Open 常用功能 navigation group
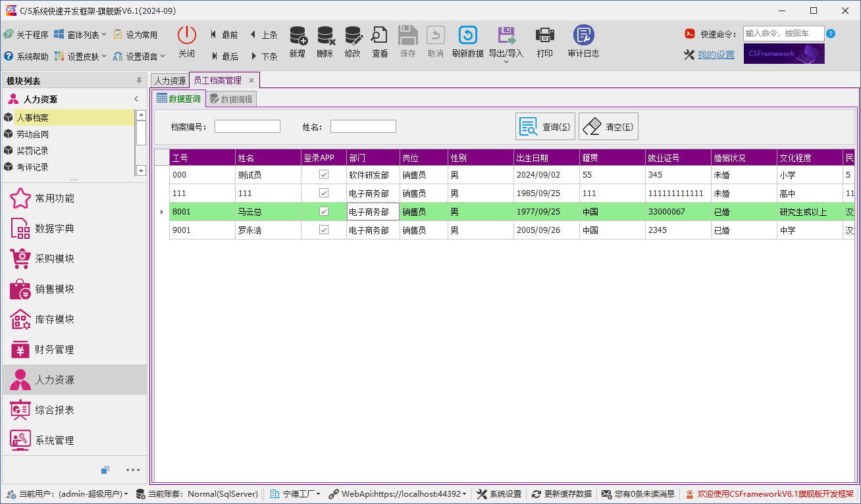 coord(74,199)
